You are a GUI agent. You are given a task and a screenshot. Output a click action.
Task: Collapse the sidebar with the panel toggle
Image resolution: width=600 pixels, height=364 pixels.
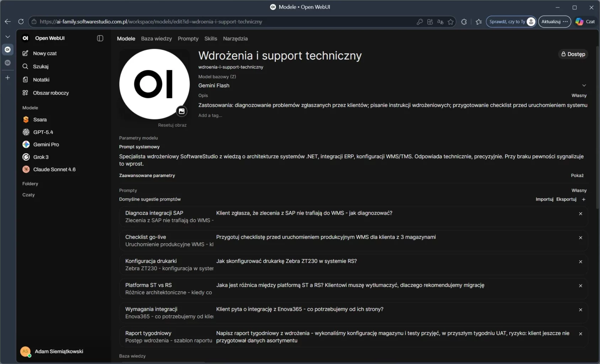pyautogui.click(x=100, y=38)
